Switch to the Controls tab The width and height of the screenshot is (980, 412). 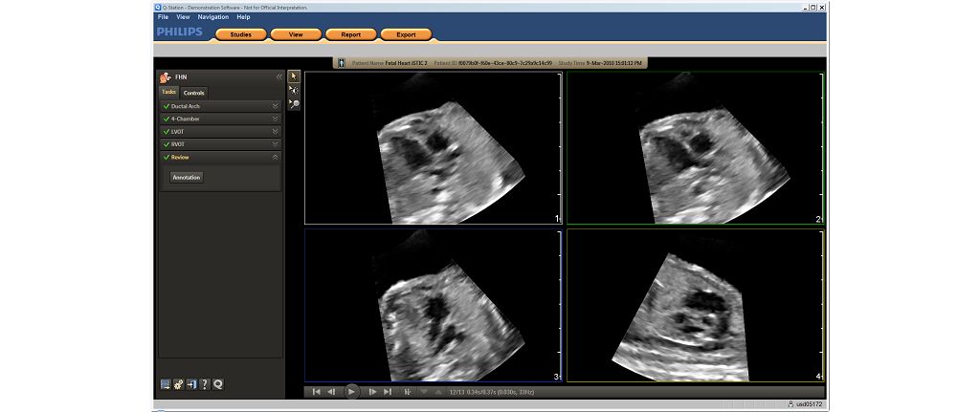(193, 93)
